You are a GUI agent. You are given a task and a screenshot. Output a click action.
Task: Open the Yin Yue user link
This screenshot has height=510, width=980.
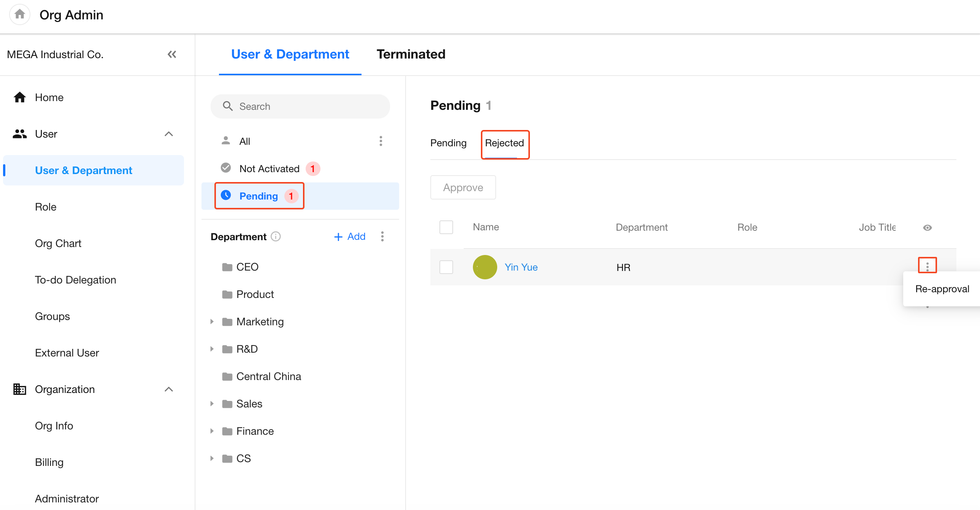pyautogui.click(x=521, y=267)
